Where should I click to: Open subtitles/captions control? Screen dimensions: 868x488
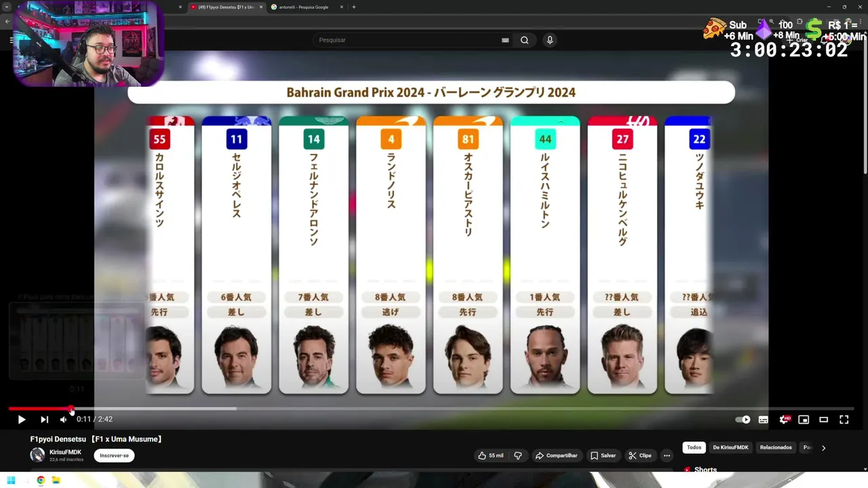(x=764, y=420)
